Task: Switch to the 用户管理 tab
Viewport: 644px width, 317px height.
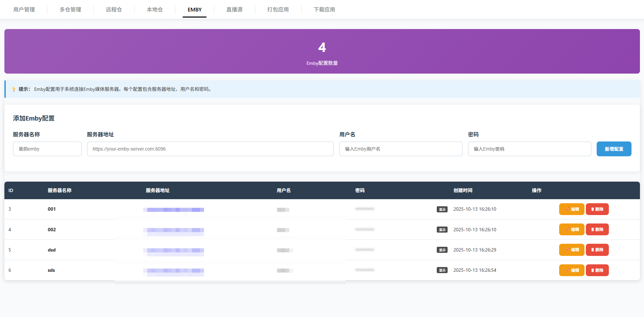Action: point(24,9)
